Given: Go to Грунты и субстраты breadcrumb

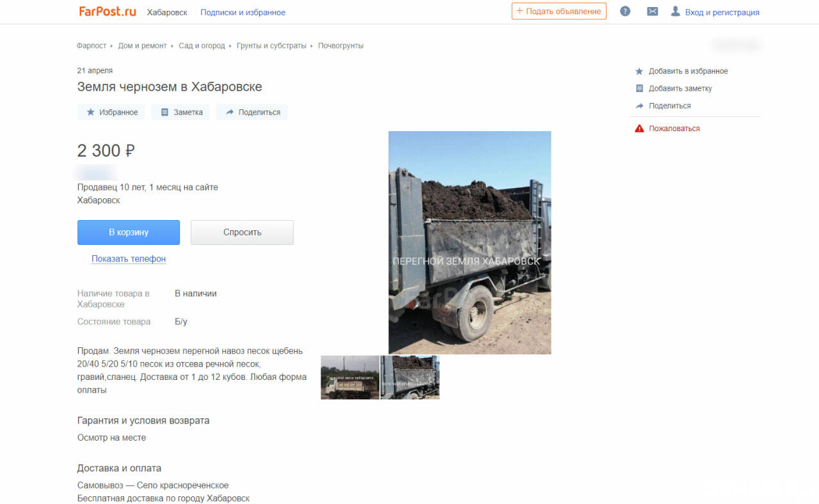Looking at the screenshot, I should pyautogui.click(x=271, y=46).
